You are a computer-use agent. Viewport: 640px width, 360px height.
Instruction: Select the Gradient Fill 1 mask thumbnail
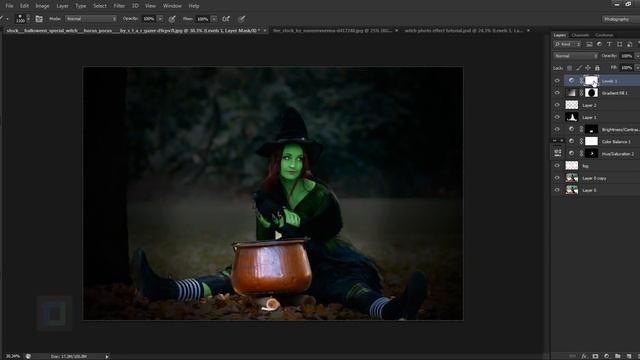(x=591, y=93)
